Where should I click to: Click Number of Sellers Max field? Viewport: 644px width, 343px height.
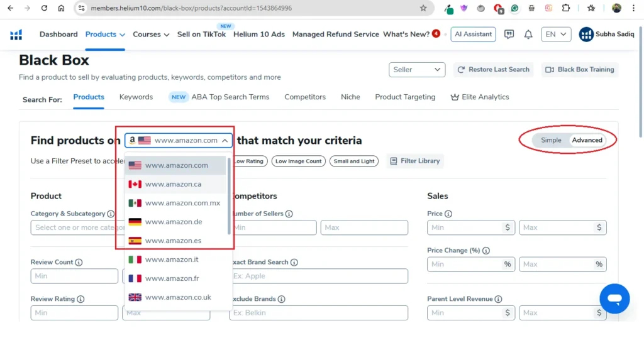(x=364, y=227)
